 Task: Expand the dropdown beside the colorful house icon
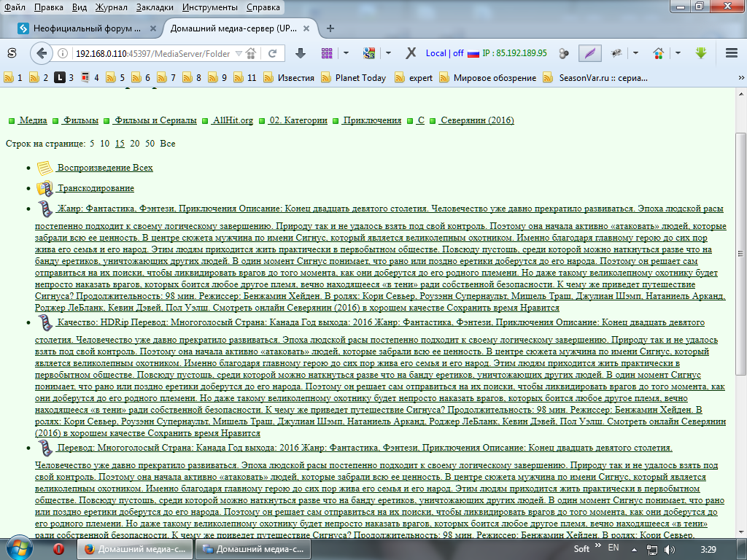point(678,53)
